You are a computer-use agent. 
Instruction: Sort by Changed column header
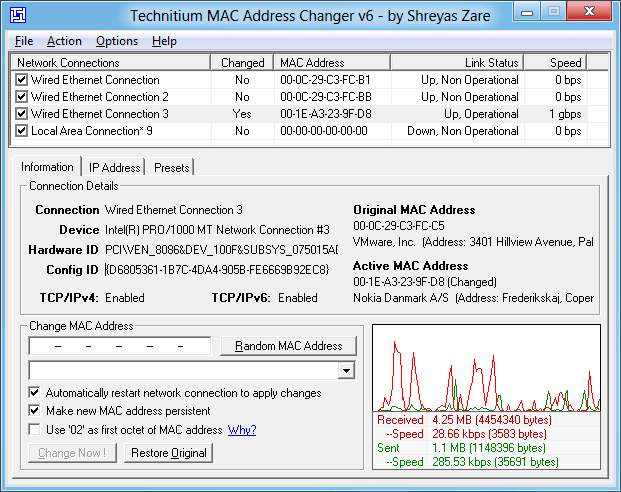(242, 63)
